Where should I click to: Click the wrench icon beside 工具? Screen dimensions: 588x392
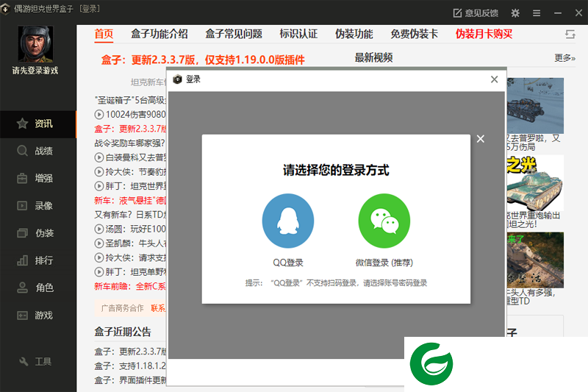coord(24,362)
